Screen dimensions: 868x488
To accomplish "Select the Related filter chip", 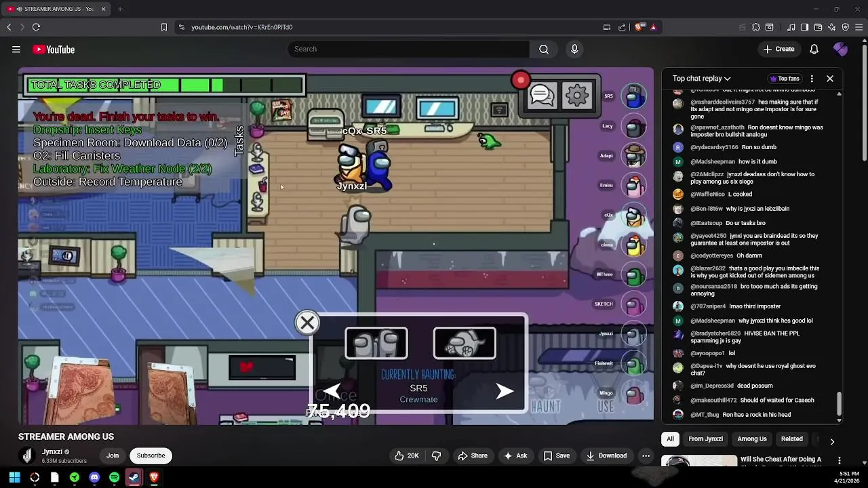I will coord(791,439).
